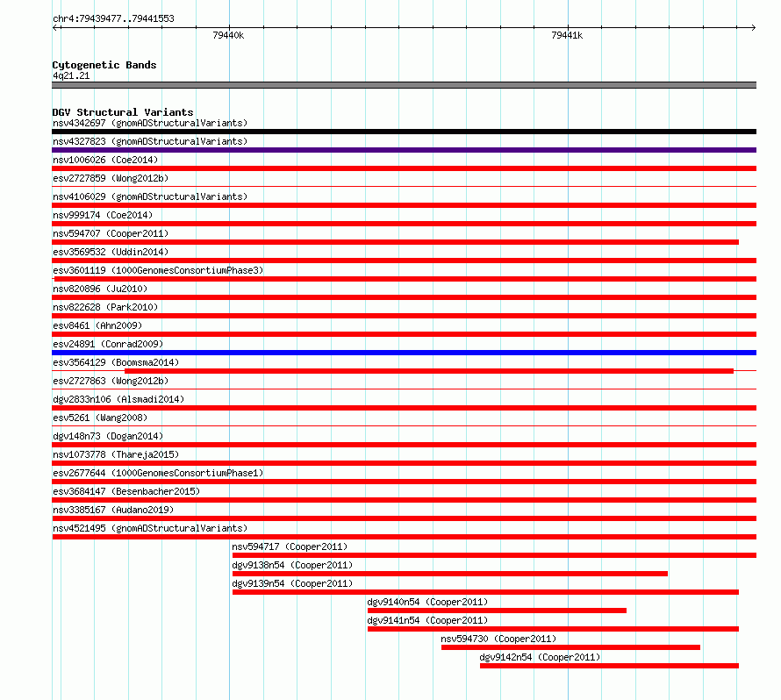
Task: Click the black nsv4342697 variant bar
Action: 404,132
